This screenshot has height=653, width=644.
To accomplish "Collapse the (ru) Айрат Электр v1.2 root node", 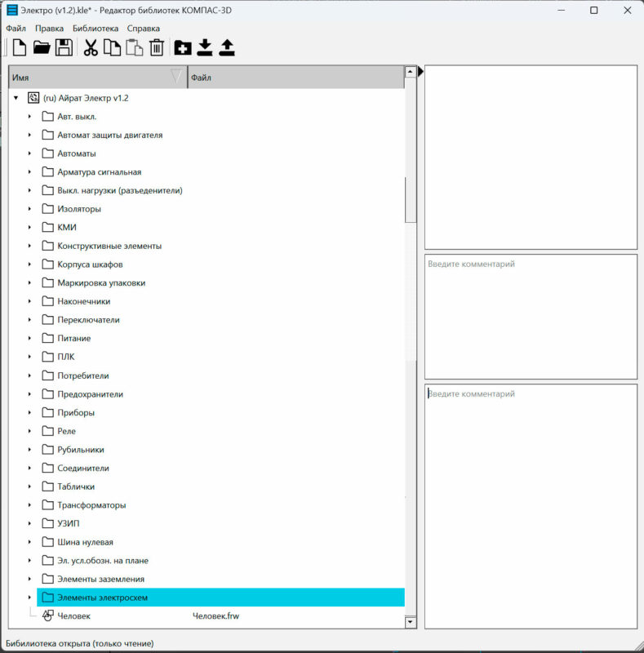I will pos(16,98).
